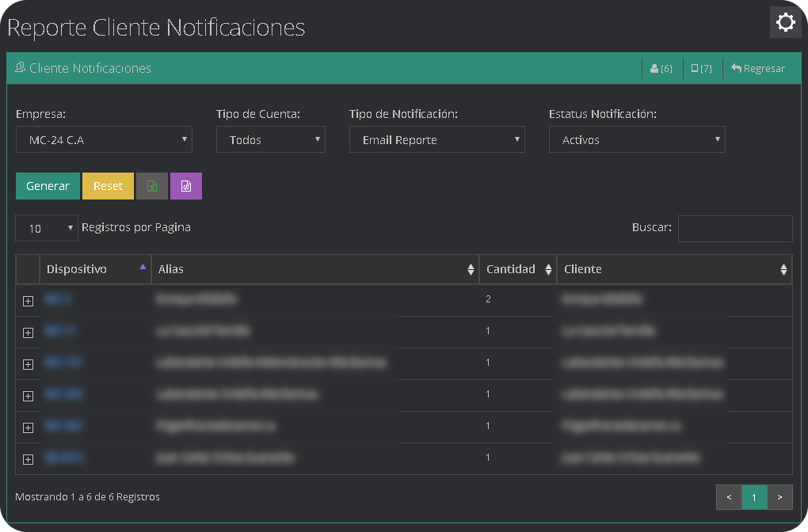808x532 pixels.
Task: Open the settings gear at top right
Action: click(785, 22)
